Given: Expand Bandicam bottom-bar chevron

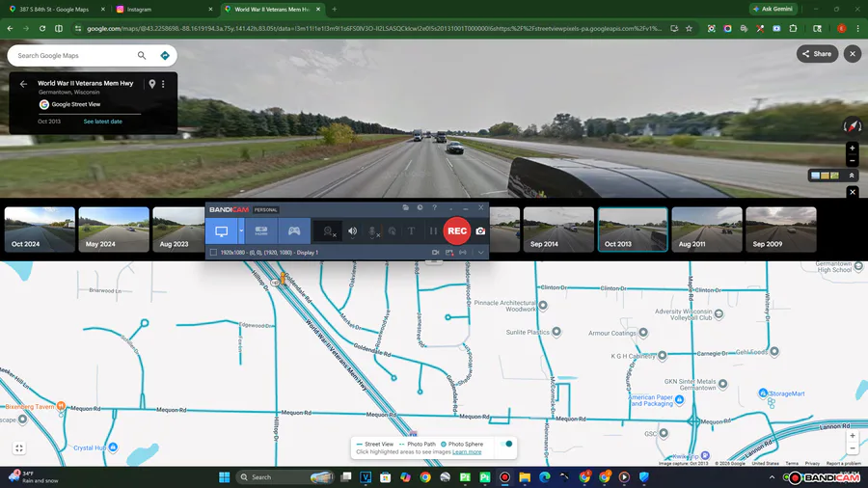Looking at the screenshot, I should [480, 253].
